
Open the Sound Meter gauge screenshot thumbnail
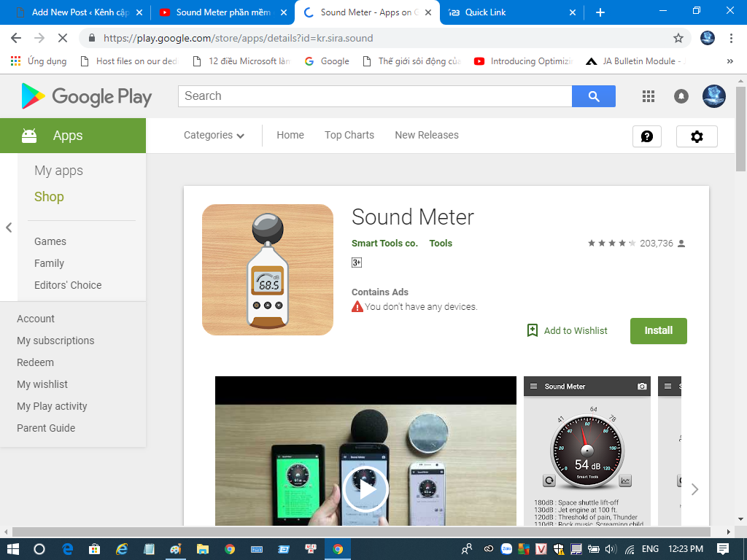click(x=587, y=452)
